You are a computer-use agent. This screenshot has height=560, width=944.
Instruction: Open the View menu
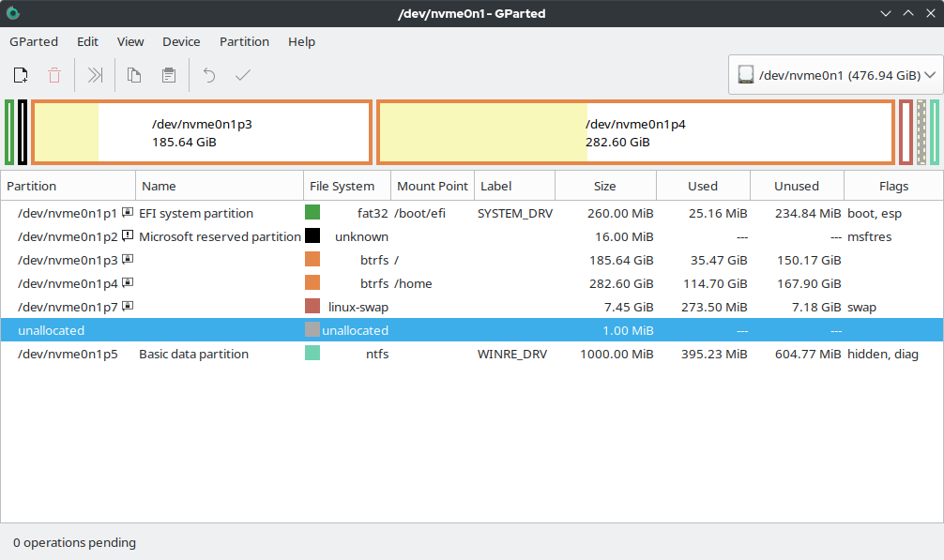[129, 41]
